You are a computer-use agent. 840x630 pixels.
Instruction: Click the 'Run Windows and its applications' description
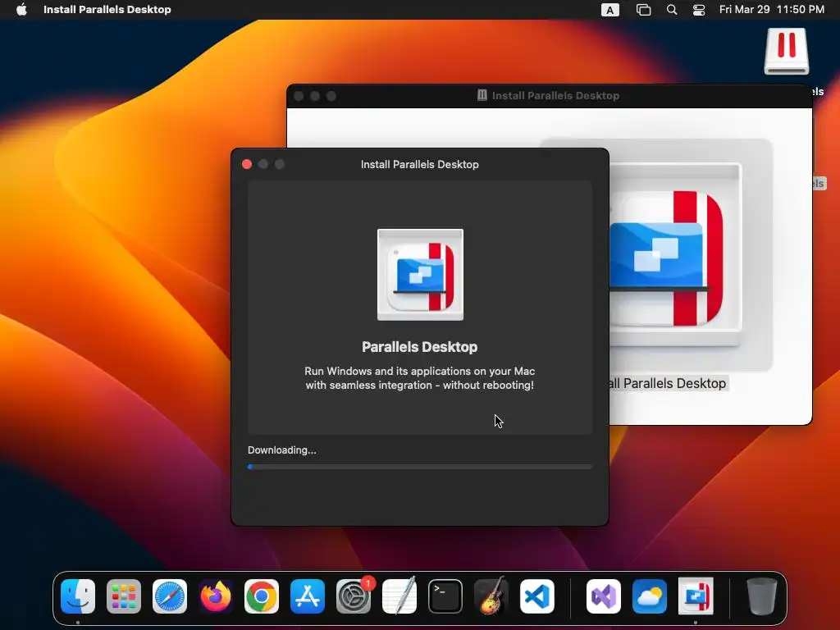(x=419, y=377)
